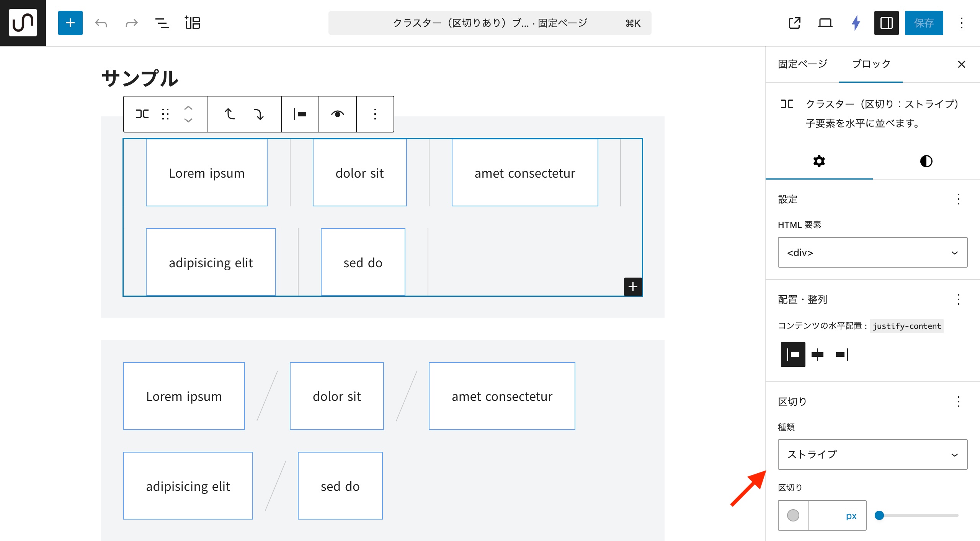980x541 pixels.
Task: Select the cluster block type icon in toolbar
Action: pos(142,114)
